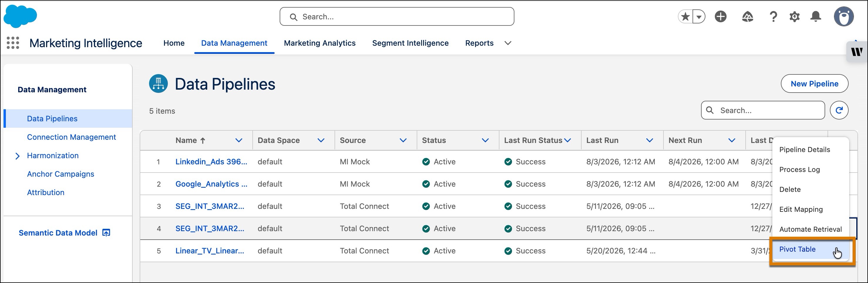
Task: Open the Semantic Data Model link
Action: pos(58,233)
